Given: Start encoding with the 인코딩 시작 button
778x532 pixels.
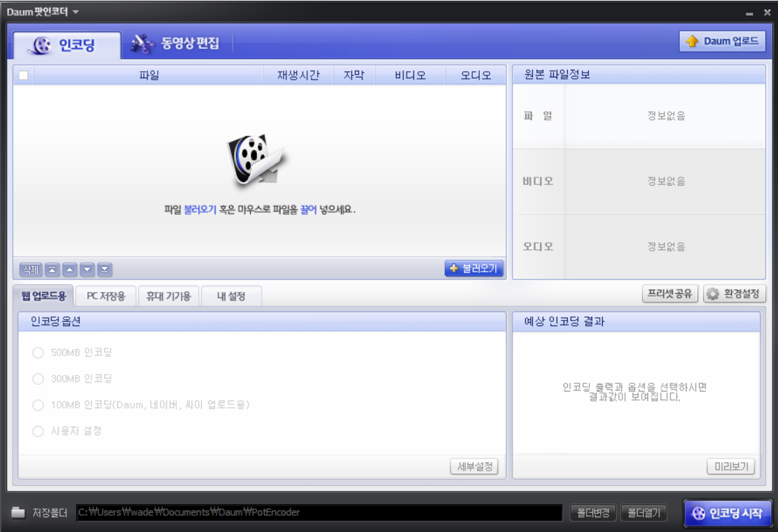Looking at the screenshot, I should [x=727, y=513].
